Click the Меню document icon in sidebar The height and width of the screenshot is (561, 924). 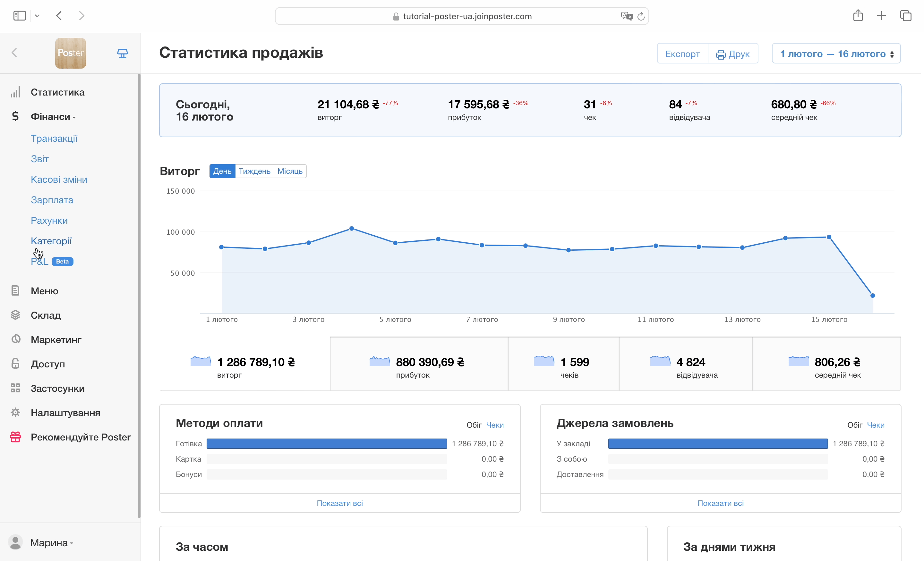pyautogui.click(x=15, y=291)
